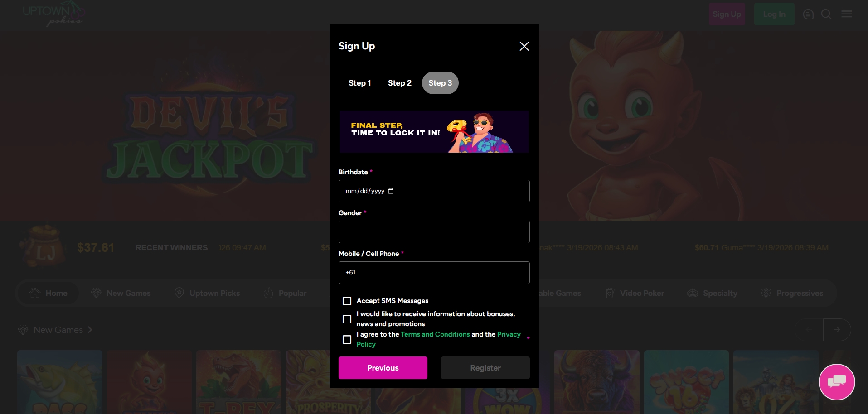The height and width of the screenshot is (414, 868).
Task: Check the bonuses and promotions option
Action: point(347,319)
